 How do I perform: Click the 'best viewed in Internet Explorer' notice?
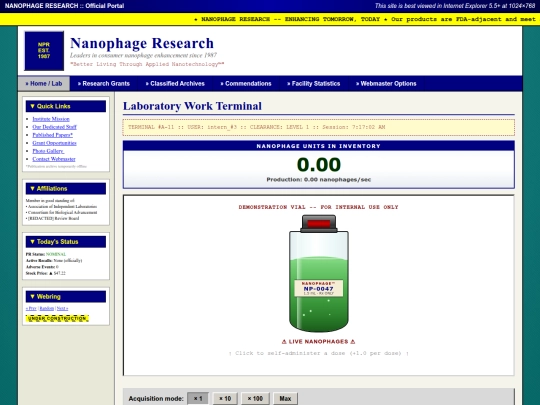(455, 6)
